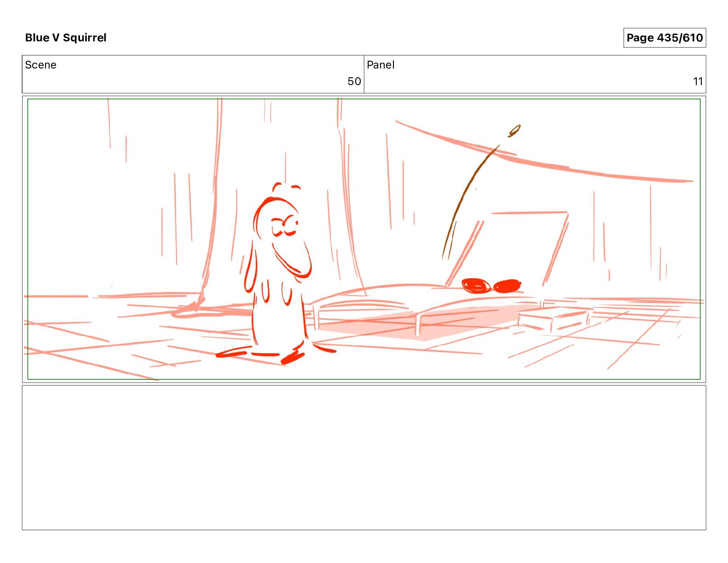The width and height of the screenshot is (728, 563).
Task: Click the 'Panel' label
Action: point(381,65)
